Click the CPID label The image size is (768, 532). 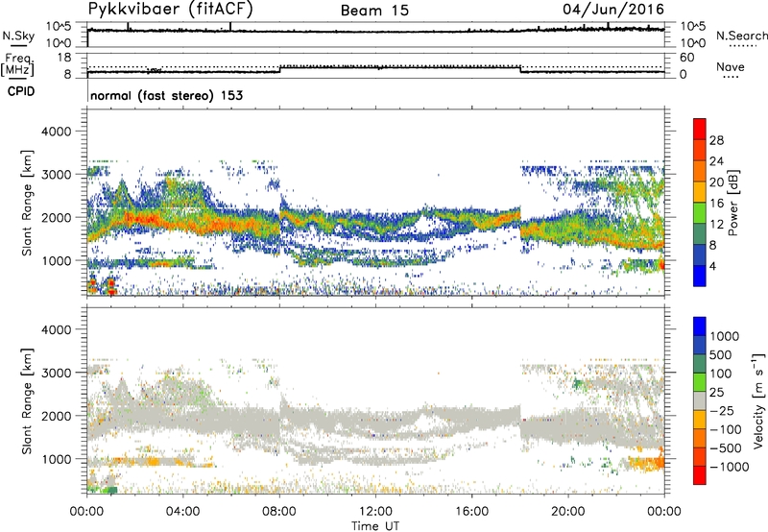[x=21, y=91]
